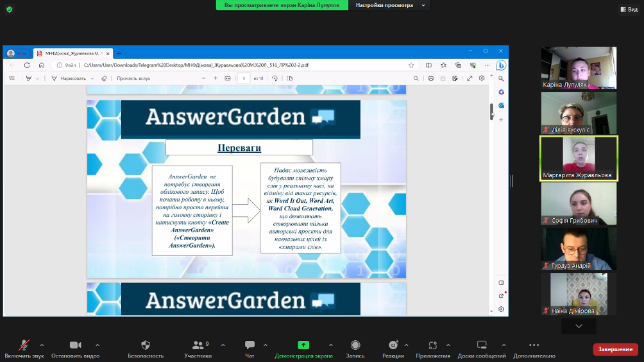Open the Вид view layout menu
This screenshot has height=362, width=644.
tap(628, 10)
